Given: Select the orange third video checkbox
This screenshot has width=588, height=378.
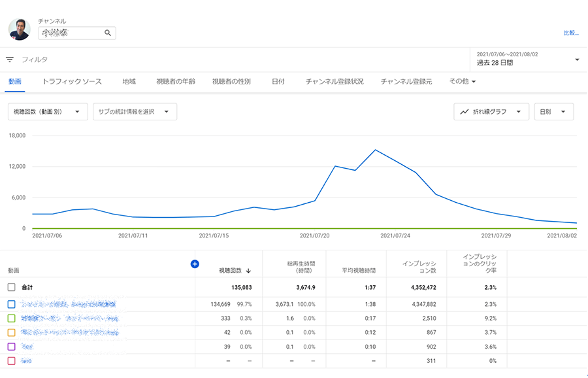Looking at the screenshot, I should [11, 332].
